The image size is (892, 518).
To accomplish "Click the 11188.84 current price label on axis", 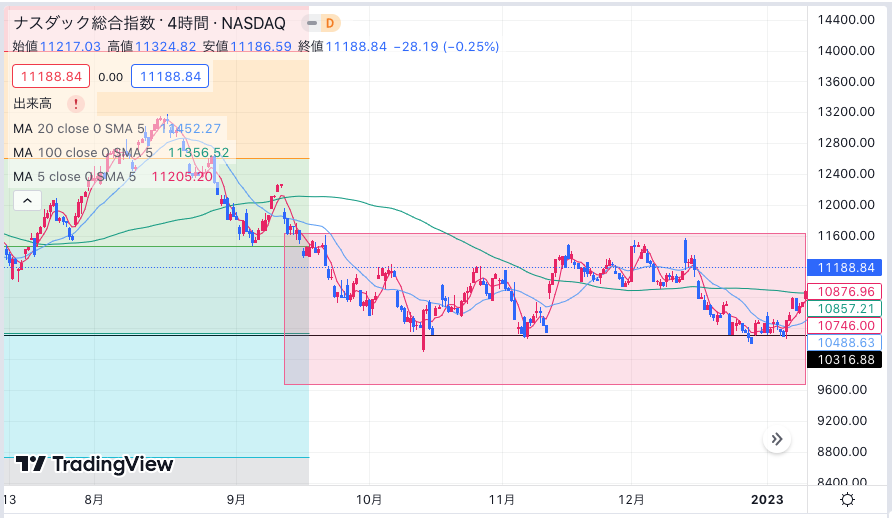I will [x=845, y=268].
